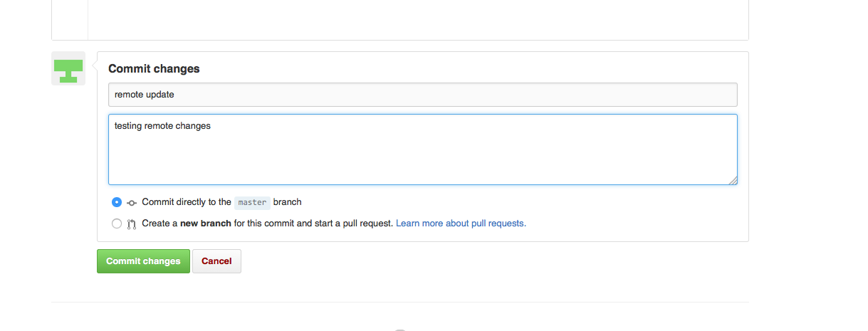Click the pull request icon beside new branch option
The width and height of the screenshot is (868, 331).
tap(132, 224)
